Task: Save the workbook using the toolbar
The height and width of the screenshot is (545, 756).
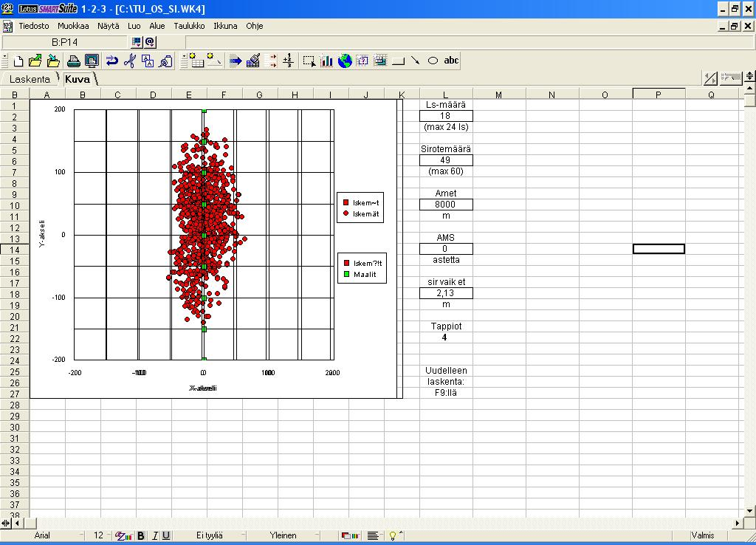Action: 53,61
